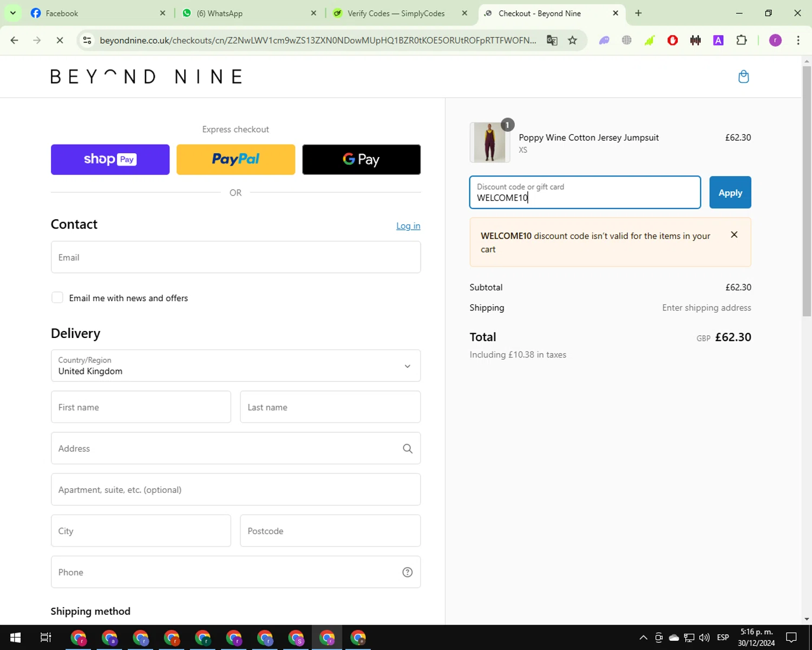Pay with Google Pay express checkout
812x650 pixels.
(x=361, y=159)
